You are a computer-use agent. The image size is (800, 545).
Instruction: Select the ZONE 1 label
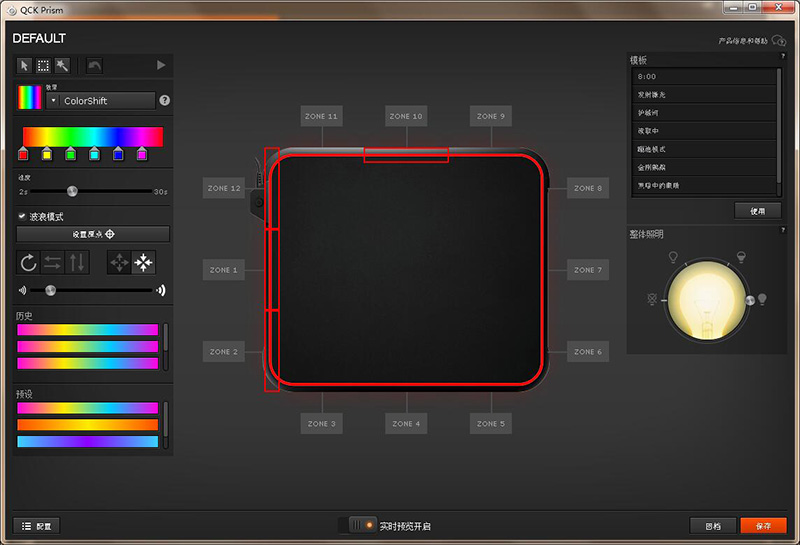(223, 270)
